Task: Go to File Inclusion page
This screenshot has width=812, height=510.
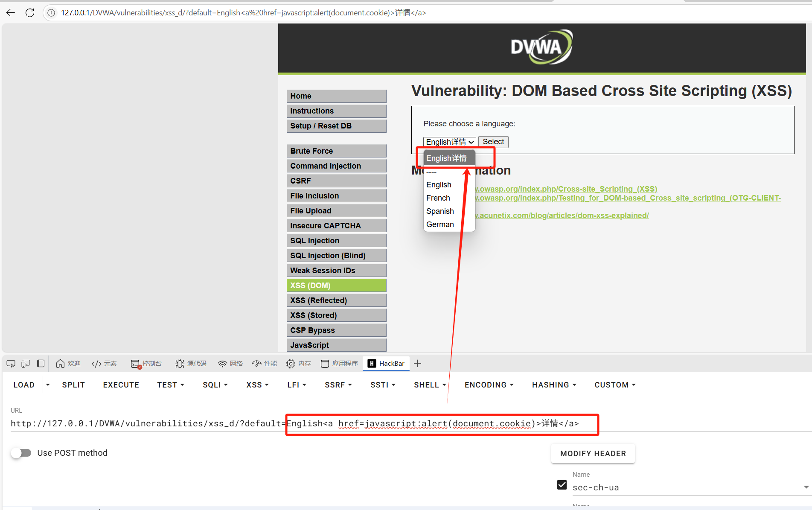Action: [337, 196]
